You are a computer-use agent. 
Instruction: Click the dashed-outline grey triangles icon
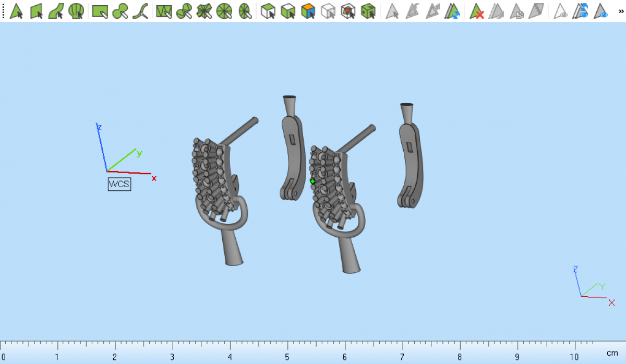click(497, 11)
